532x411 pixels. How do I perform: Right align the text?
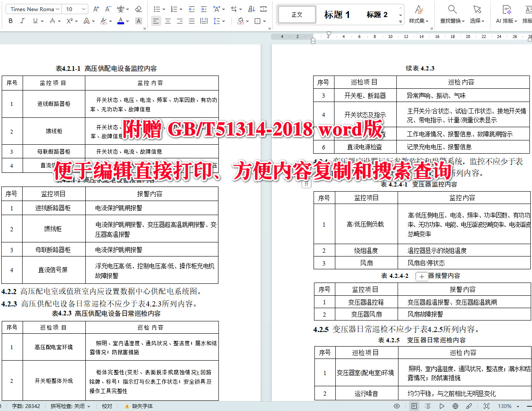pyautogui.click(x=180, y=21)
